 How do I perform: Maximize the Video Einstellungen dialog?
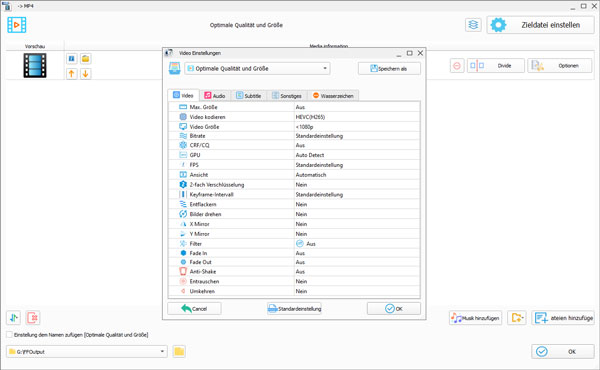409,53
